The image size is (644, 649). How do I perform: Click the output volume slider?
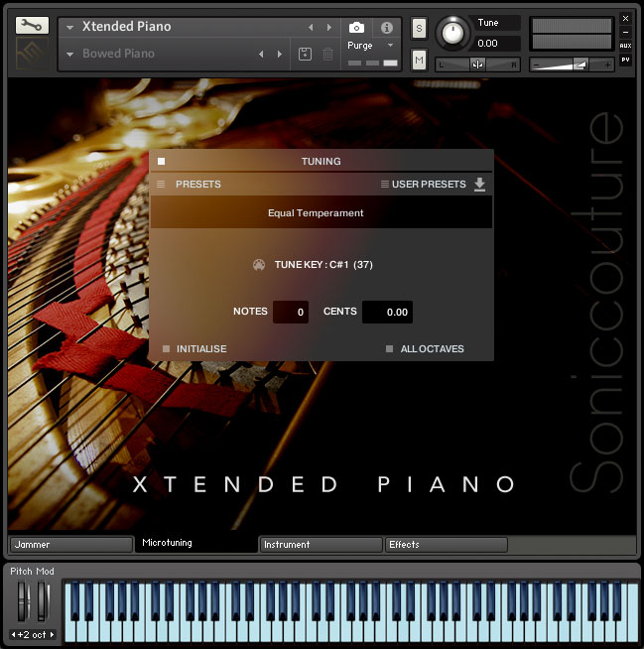pyautogui.click(x=572, y=65)
